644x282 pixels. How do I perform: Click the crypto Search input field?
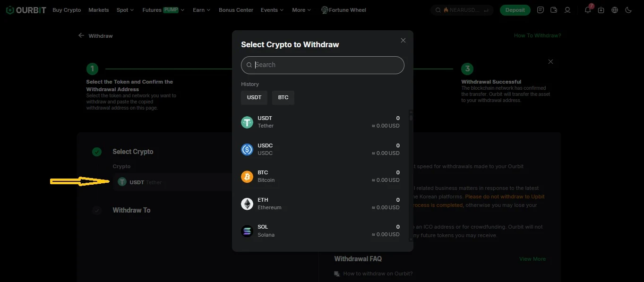tap(323, 65)
